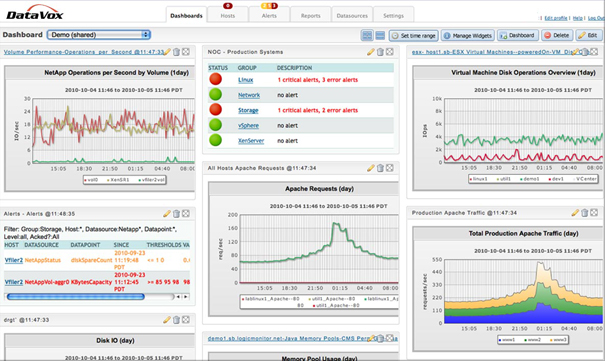
Task: Click the Delete dashboard button
Action: pyautogui.click(x=557, y=35)
